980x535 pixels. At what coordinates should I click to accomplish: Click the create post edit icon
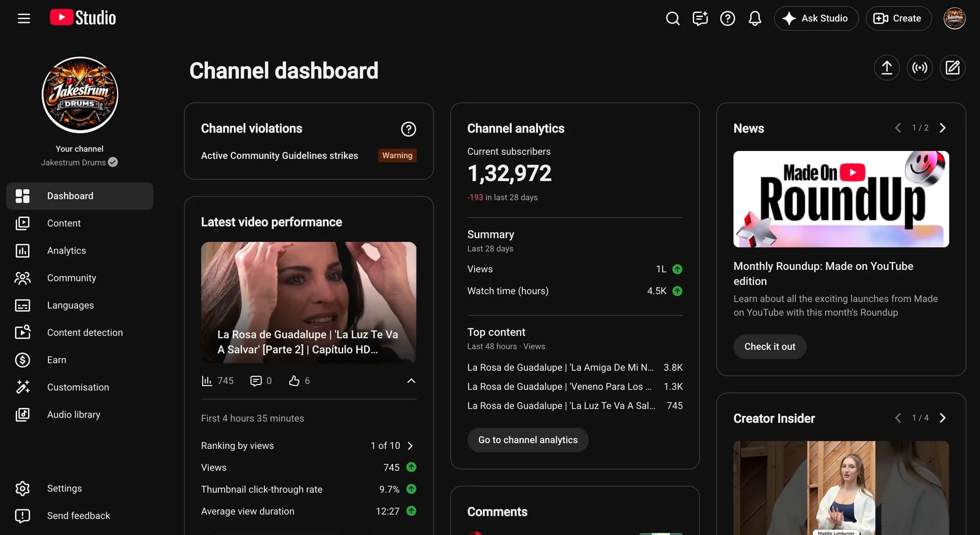[952, 68]
